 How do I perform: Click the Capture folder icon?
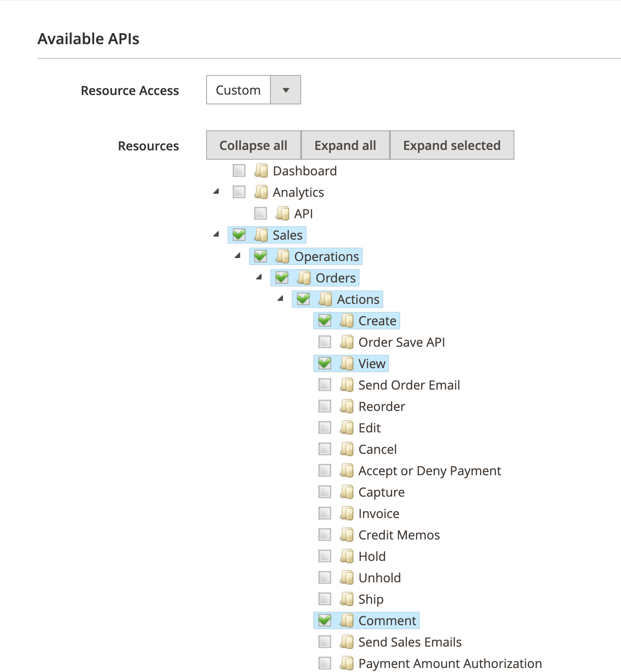[347, 492]
